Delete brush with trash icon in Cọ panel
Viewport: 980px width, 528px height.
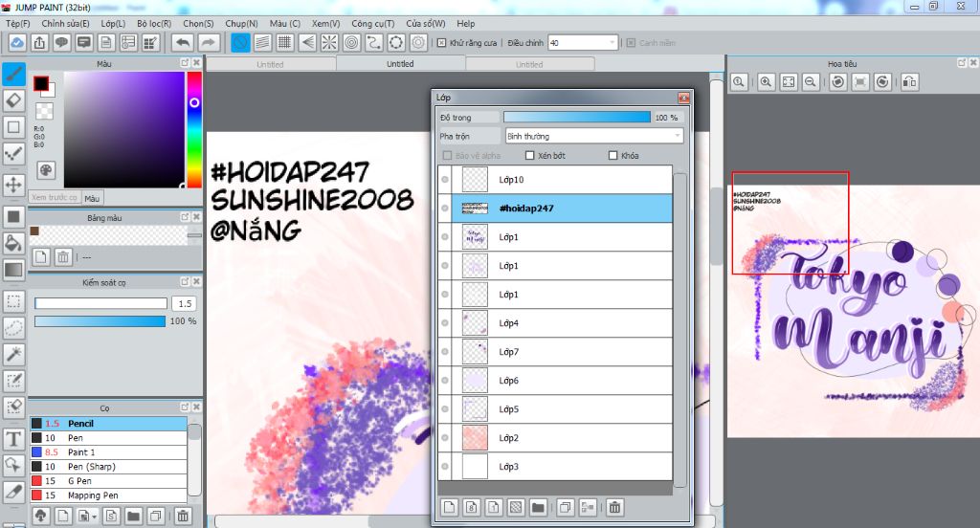click(183, 516)
